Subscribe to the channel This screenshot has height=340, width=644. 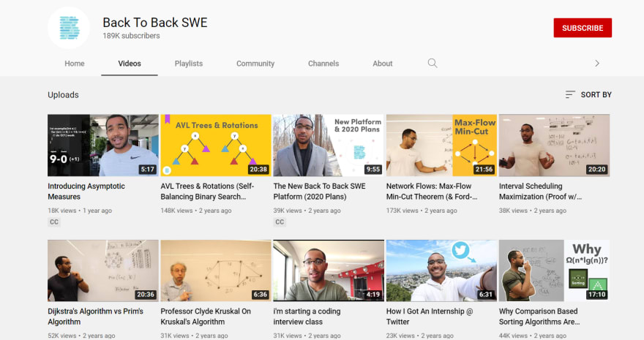[583, 28]
